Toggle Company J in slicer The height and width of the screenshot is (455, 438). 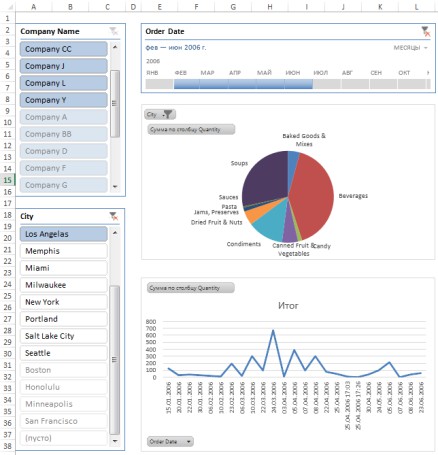64,66
